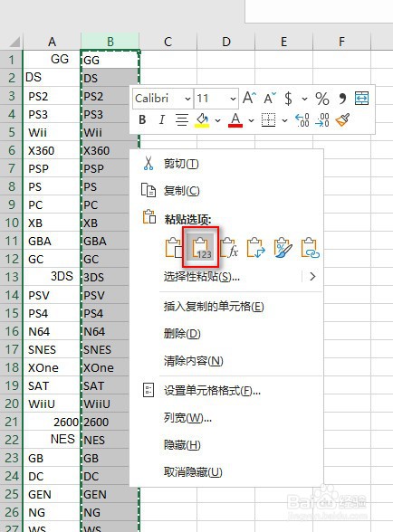Decrease decimal places

[322, 119]
